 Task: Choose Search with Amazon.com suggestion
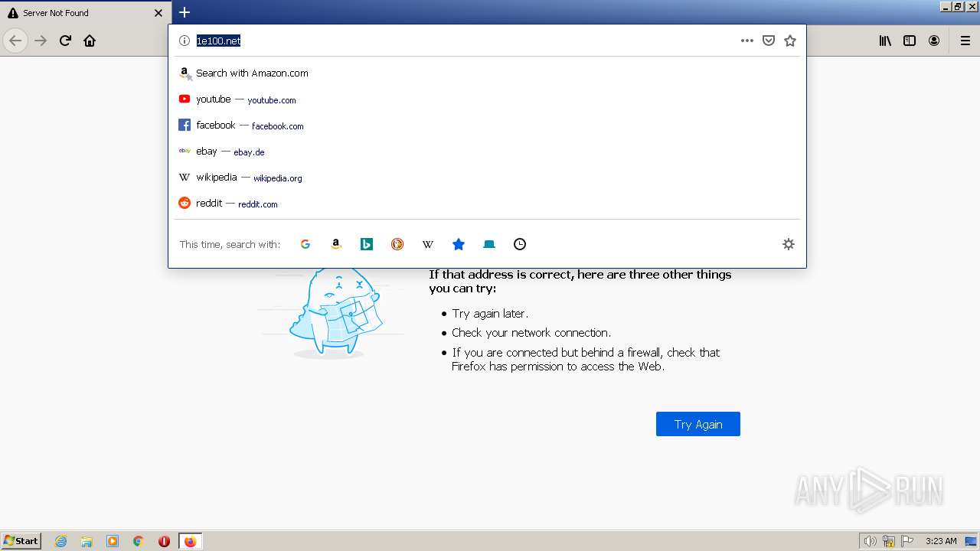(x=487, y=73)
